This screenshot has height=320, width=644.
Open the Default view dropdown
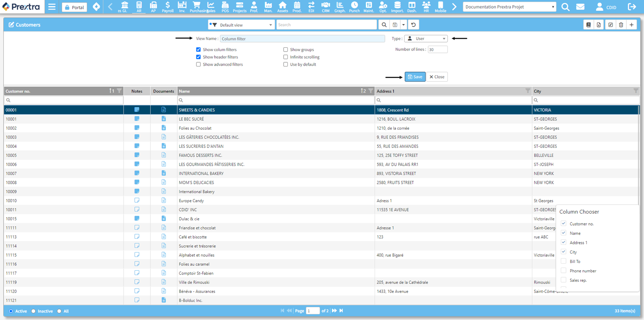[241, 25]
